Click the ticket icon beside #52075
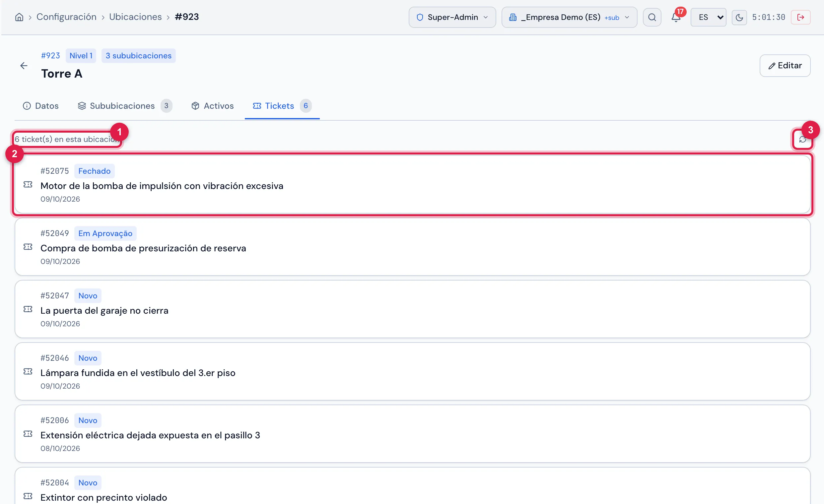The height and width of the screenshot is (504, 824). tap(28, 184)
